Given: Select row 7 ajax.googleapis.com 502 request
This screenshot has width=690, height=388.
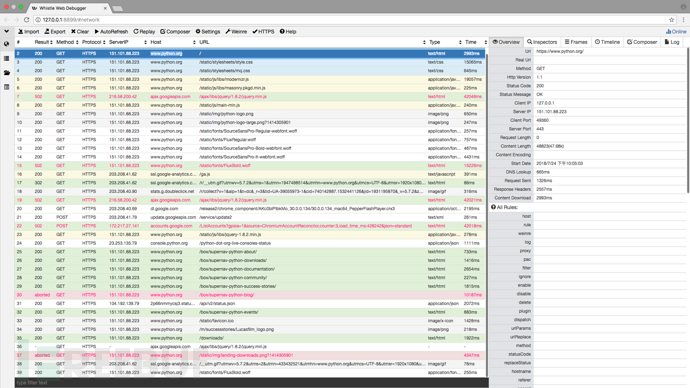Looking at the screenshot, I should 250,96.
